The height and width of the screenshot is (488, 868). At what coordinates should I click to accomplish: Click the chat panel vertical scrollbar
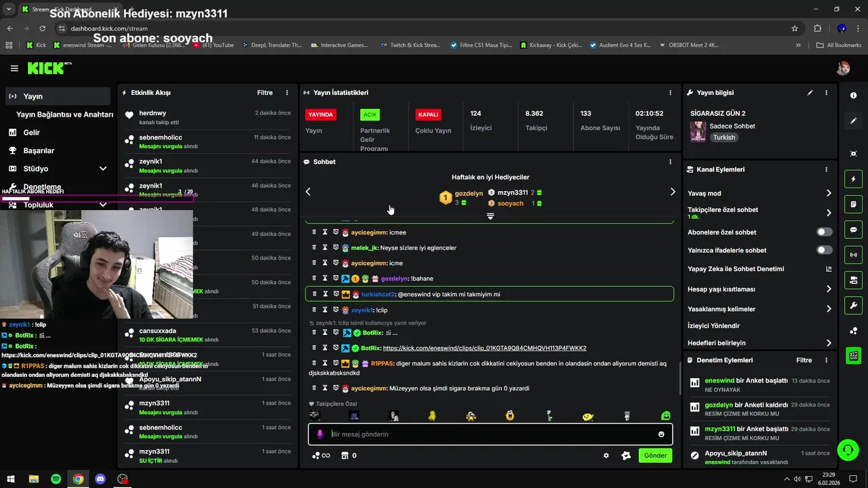point(680,378)
